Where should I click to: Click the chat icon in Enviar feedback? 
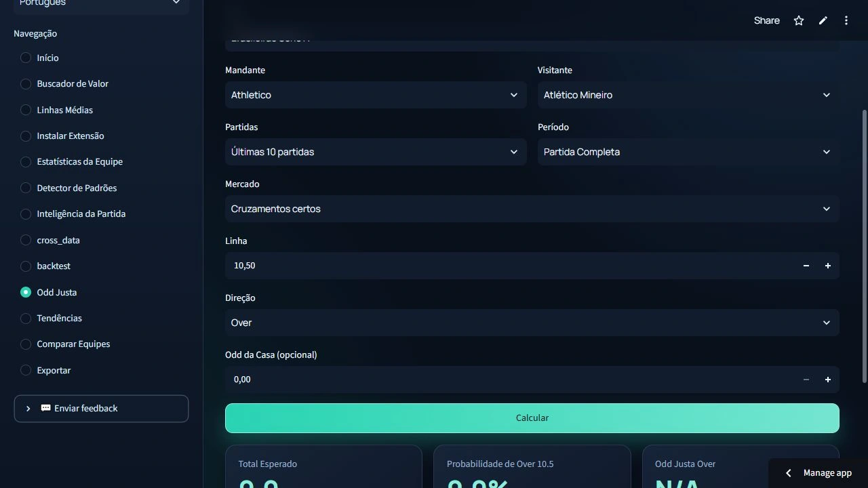coord(45,408)
